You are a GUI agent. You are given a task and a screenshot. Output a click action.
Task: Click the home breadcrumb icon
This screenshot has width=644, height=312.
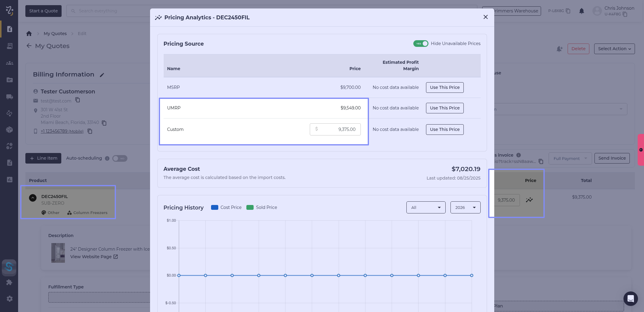pos(29,34)
